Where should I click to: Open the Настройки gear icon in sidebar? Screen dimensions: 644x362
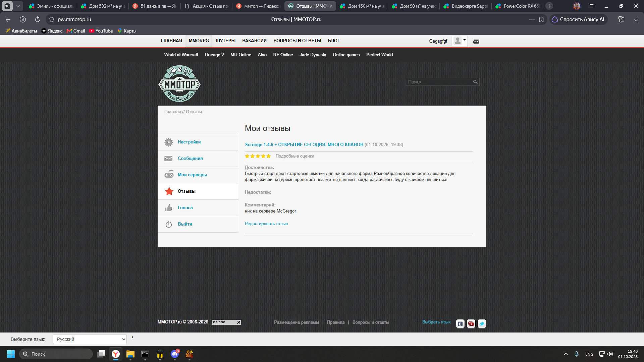coord(169,142)
